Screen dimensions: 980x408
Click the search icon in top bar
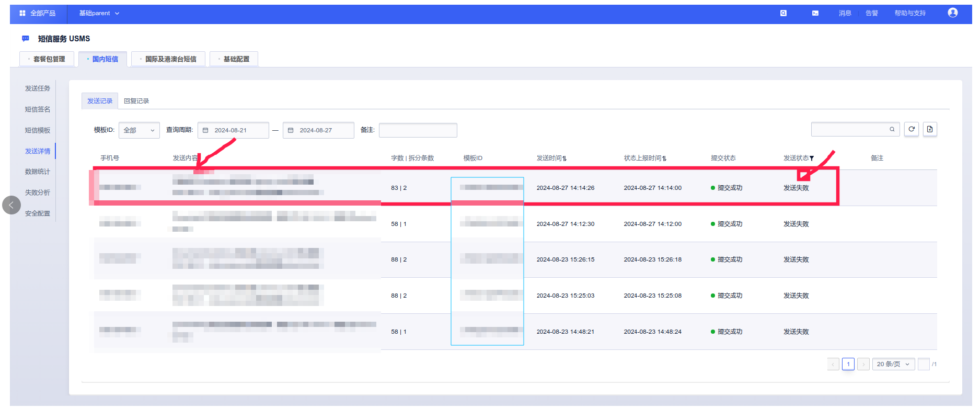pyautogui.click(x=783, y=13)
